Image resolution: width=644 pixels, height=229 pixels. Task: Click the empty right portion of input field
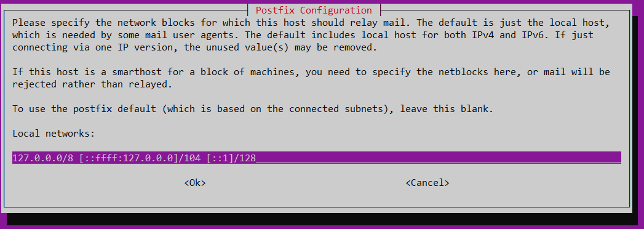[439, 158]
